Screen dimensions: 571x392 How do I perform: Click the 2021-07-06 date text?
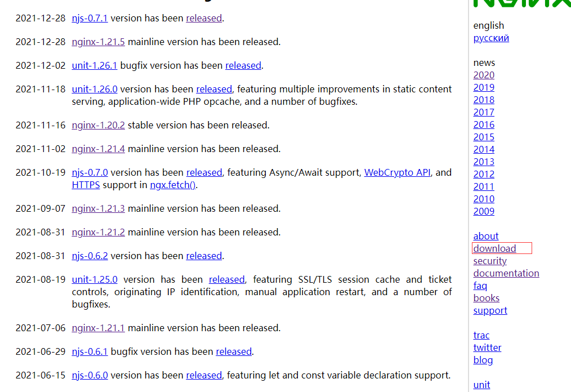41,328
